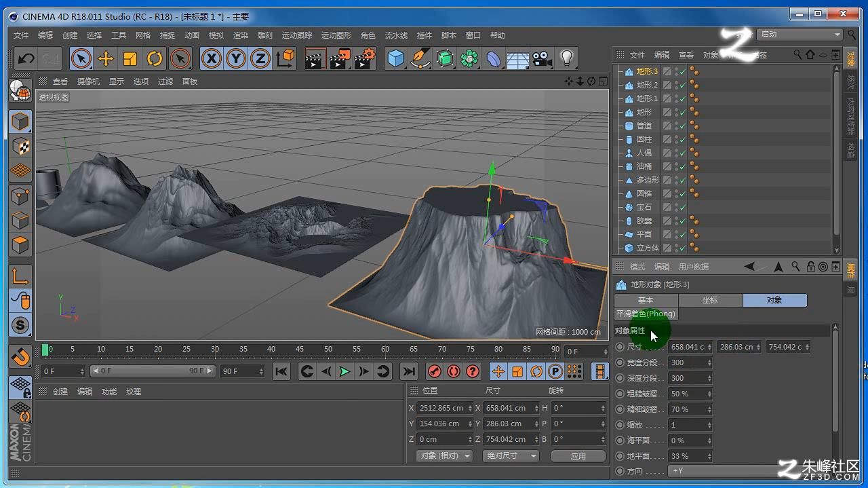Open viewport 摄像机 menu
This screenshot has height=488, width=868.
point(88,81)
